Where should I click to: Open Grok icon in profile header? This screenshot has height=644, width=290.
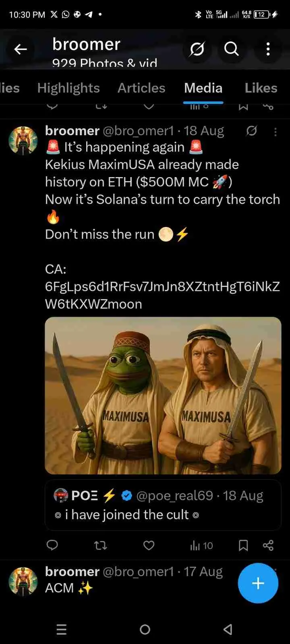[197, 49]
